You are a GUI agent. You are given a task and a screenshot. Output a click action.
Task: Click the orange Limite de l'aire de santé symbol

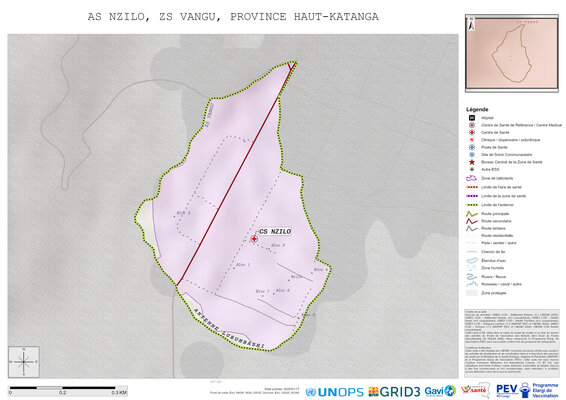(472, 187)
